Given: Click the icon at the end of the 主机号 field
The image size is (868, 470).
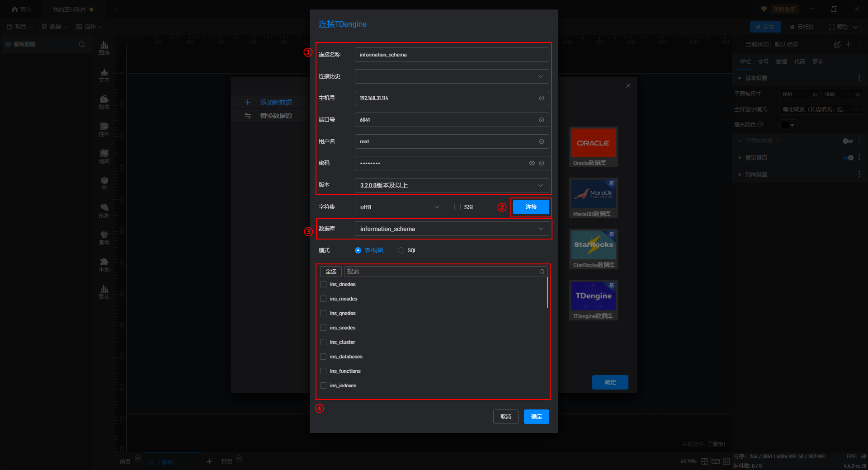Looking at the screenshot, I should 541,98.
